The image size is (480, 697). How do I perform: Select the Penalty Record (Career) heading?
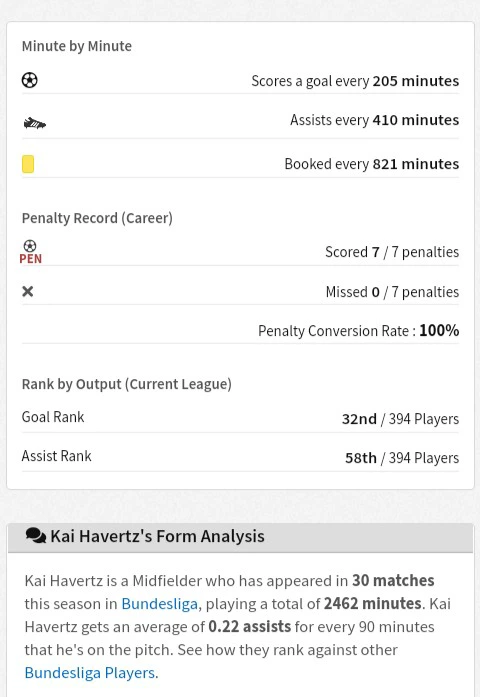coord(97,218)
